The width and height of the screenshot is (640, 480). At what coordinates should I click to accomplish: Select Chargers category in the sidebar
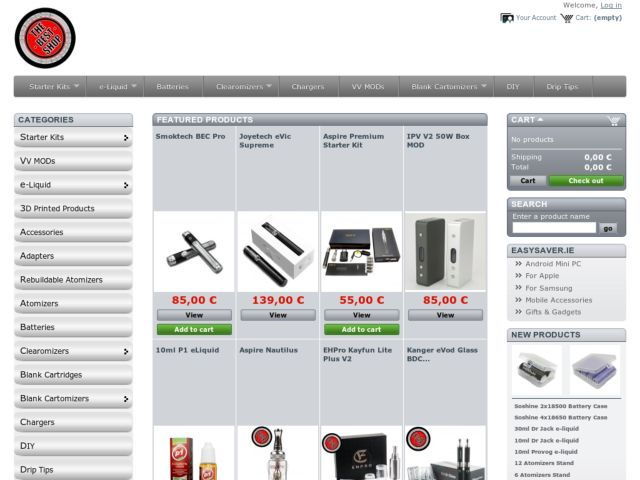73,422
